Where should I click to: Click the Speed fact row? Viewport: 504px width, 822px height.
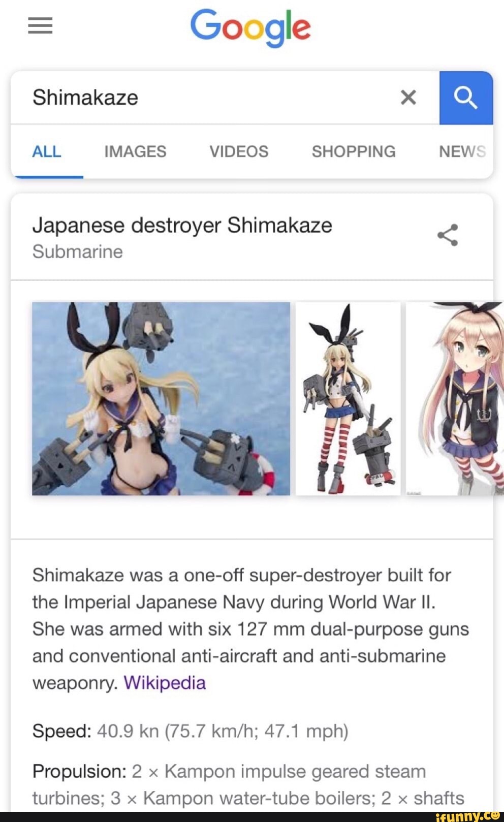tap(191, 731)
